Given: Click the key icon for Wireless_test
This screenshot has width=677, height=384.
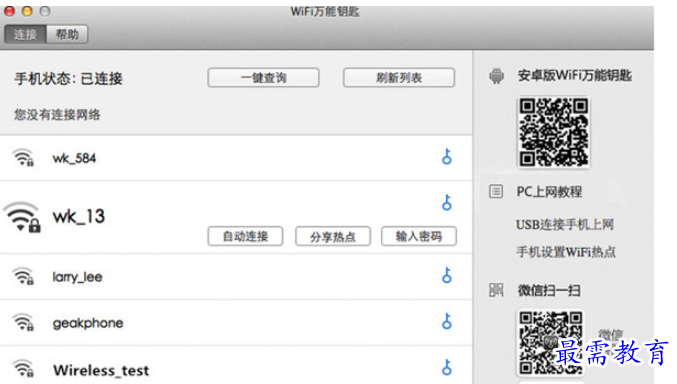Looking at the screenshot, I should 447,368.
